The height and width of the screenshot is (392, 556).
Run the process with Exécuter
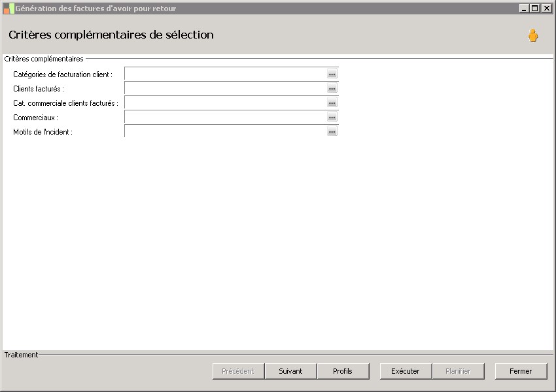(x=406, y=371)
